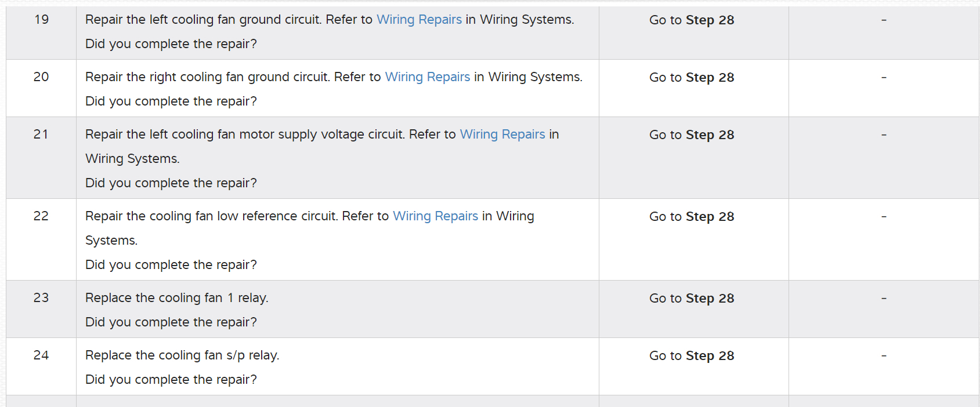Select Go to Step 28 in row 22

(692, 217)
